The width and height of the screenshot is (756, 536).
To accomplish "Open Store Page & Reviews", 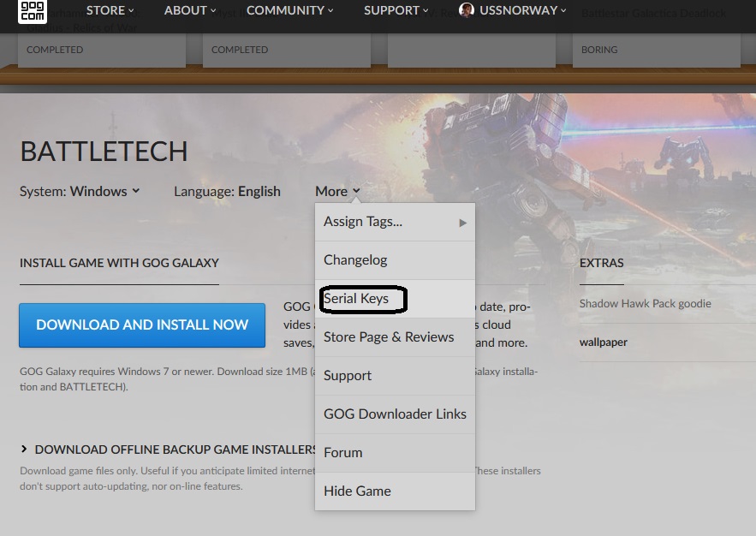I will click(x=395, y=337).
